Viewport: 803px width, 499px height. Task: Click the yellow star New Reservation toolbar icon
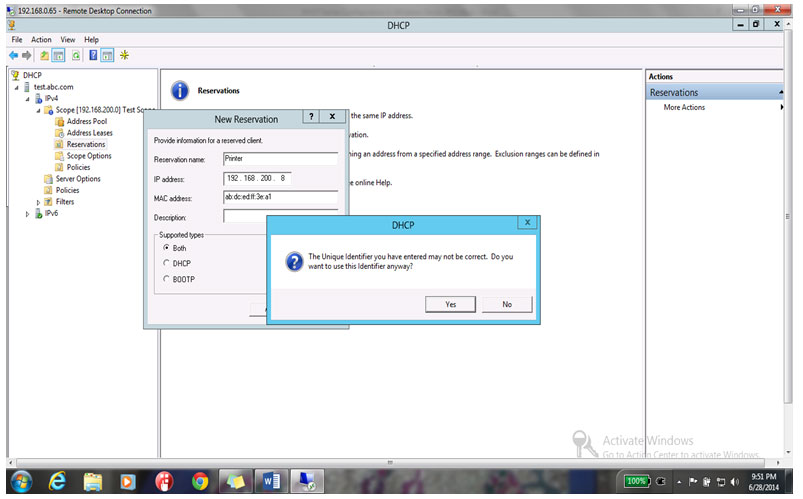124,55
